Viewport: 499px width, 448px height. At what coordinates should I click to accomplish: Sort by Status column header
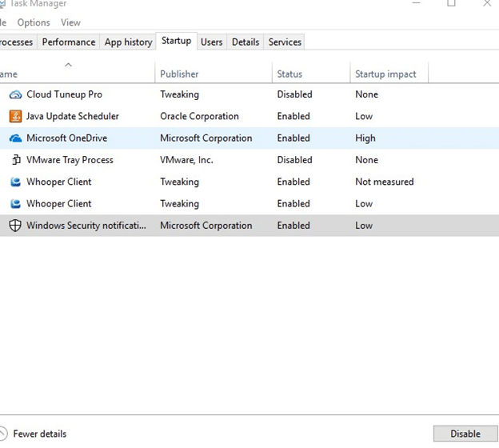coord(311,74)
